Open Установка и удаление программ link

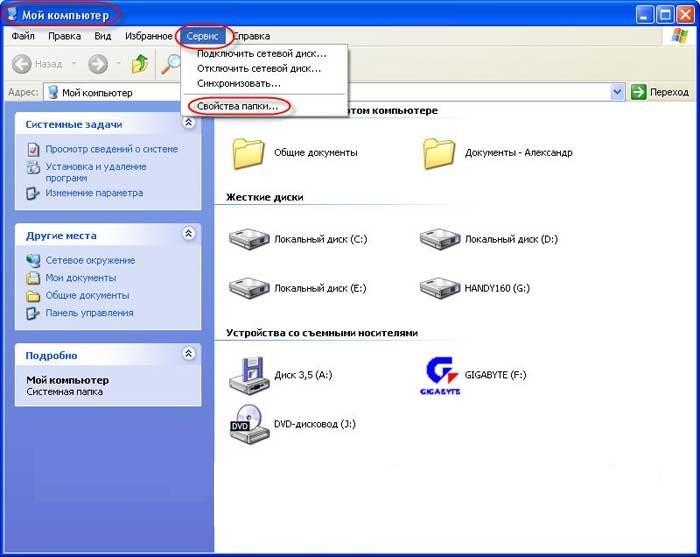pyautogui.click(x=96, y=172)
